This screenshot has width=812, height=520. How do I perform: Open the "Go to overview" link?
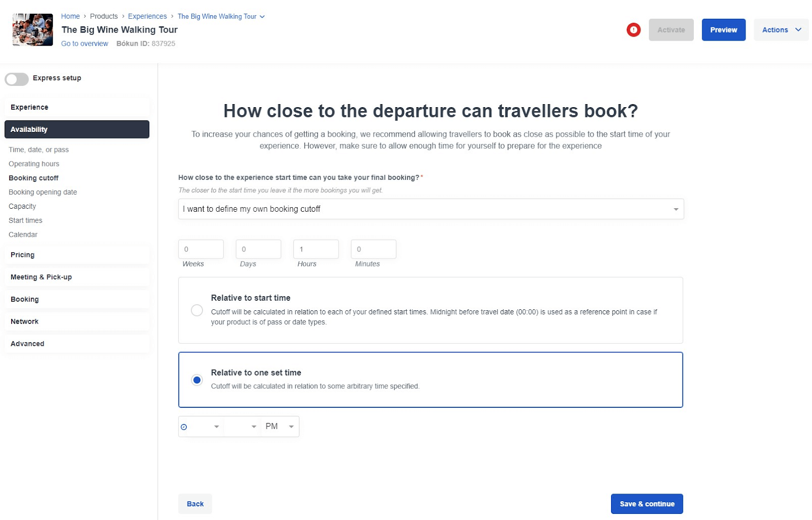click(84, 44)
